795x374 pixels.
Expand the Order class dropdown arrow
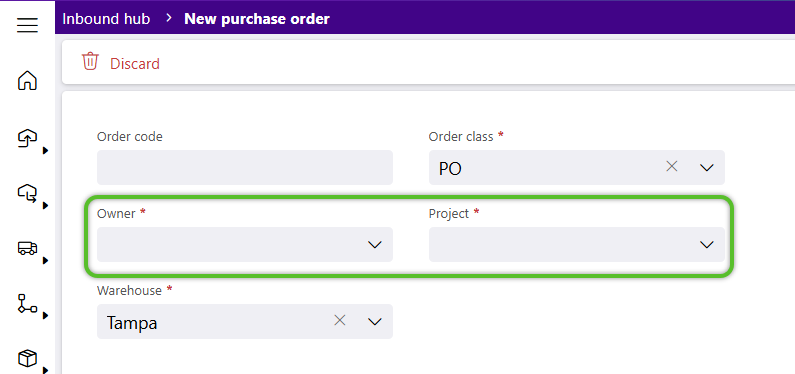pyautogui.click(x=707, y=168)
